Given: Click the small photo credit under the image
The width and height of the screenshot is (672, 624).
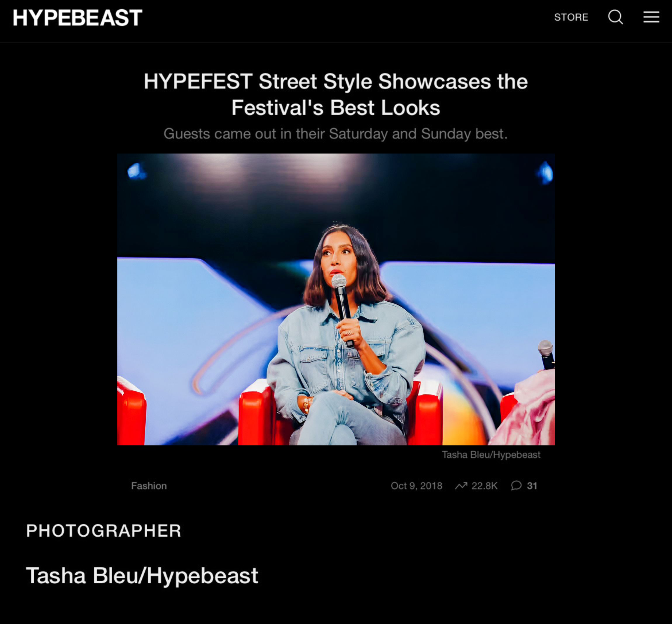Looking at the screenshot, I should pos(491,455).
